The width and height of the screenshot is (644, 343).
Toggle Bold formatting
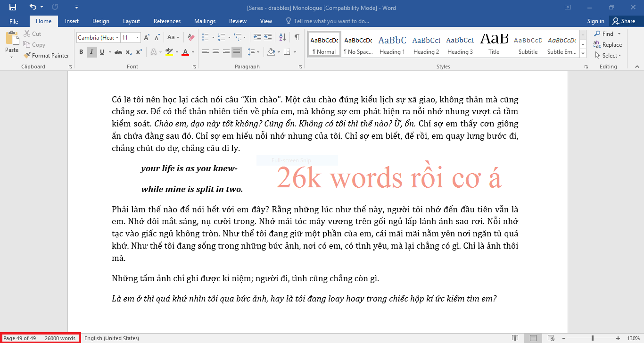[81, 52]
